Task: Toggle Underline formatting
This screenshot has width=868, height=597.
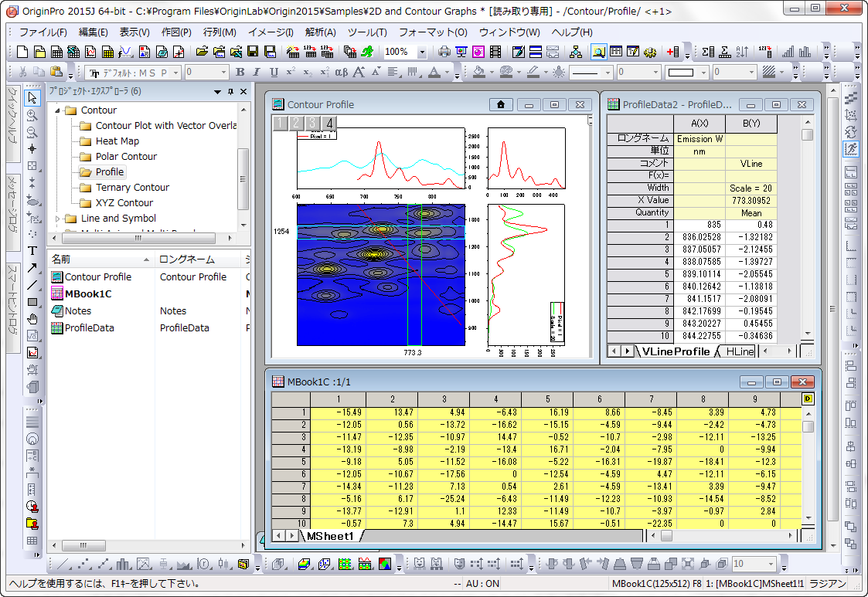Action: [x=274, y=72]
